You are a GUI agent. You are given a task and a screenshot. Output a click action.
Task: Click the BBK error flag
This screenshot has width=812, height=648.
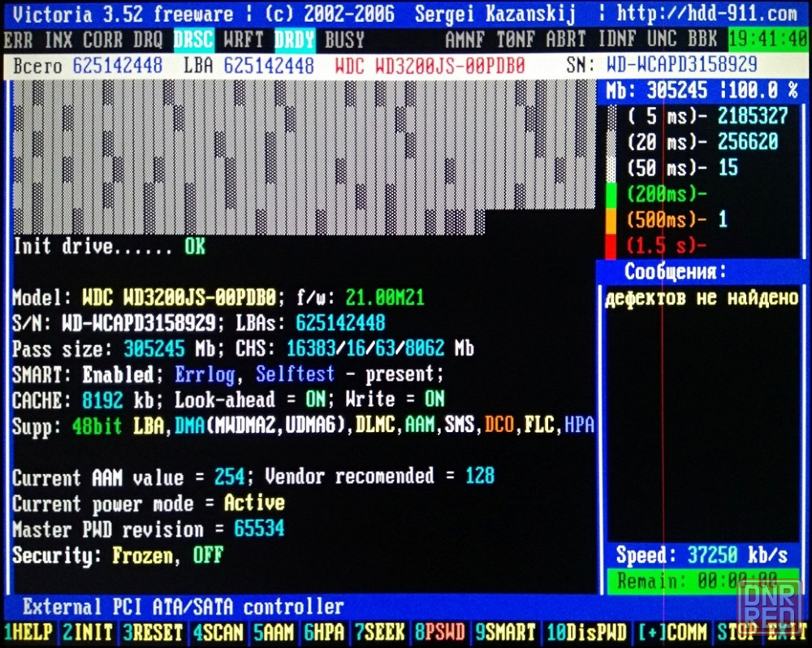(702, 40)
